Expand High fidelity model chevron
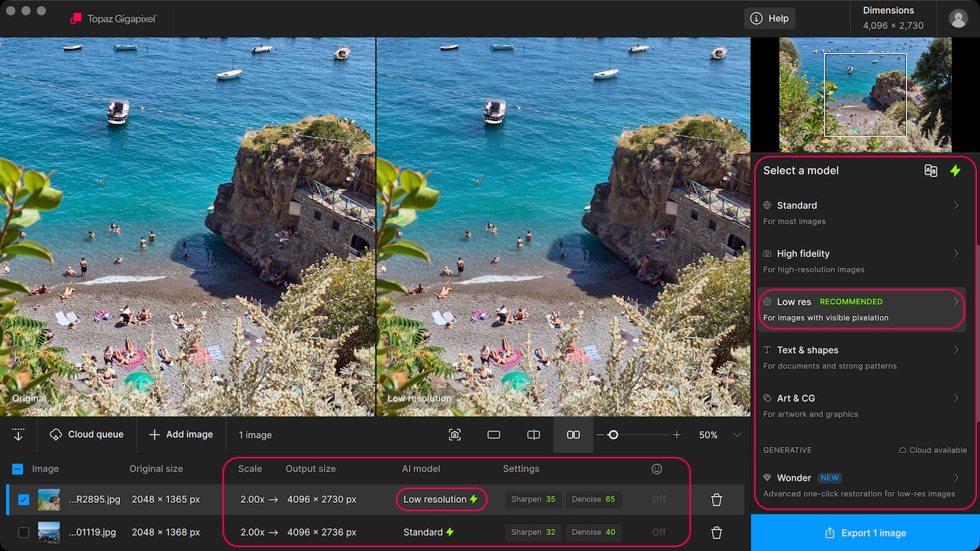This screenshot has height=551, width=980. 956,253
